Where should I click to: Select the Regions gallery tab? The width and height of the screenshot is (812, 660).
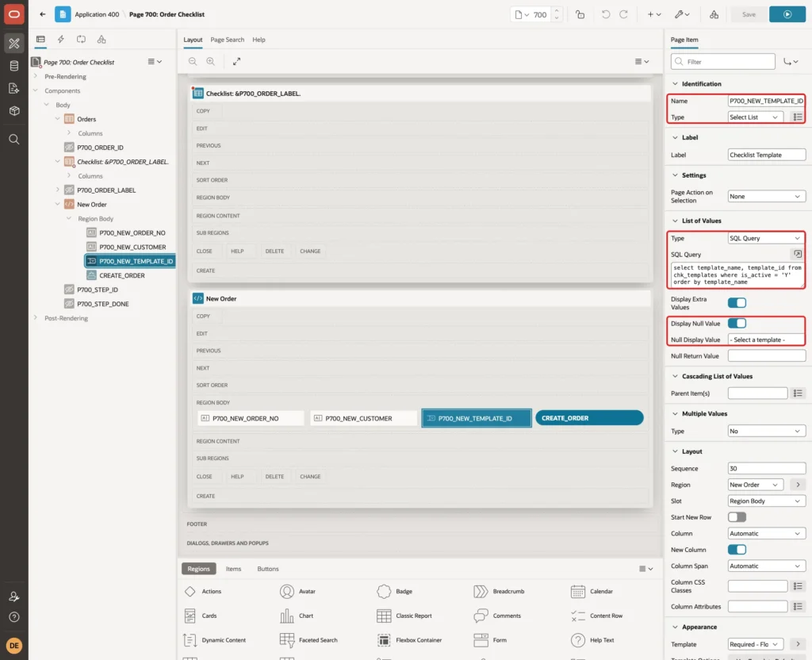[x=198, y=569]
